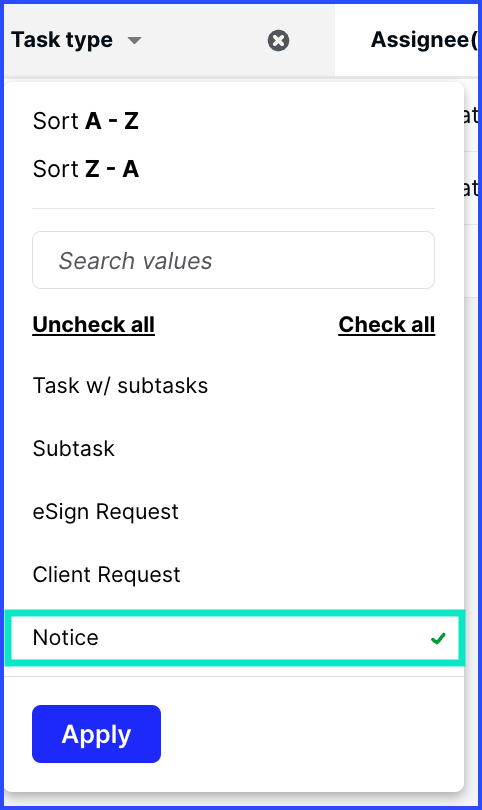Uncheck the Notice filter value
482x810 pixels.
(235, 637)
